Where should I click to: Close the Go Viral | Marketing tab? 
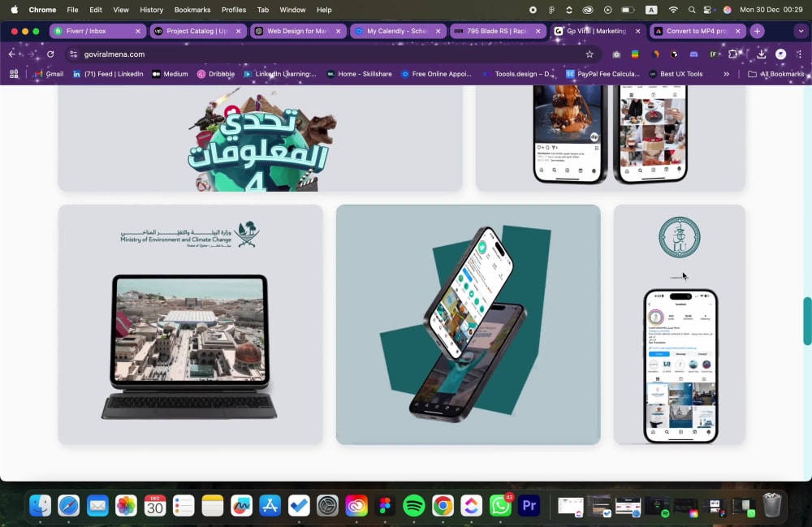[637, 31]
